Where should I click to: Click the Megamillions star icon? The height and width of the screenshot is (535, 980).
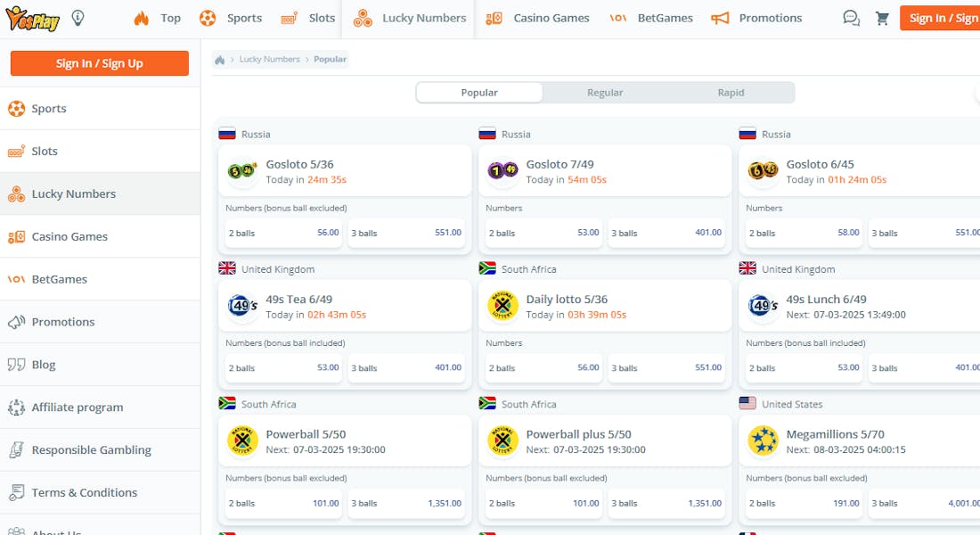(x=763, y=441)
